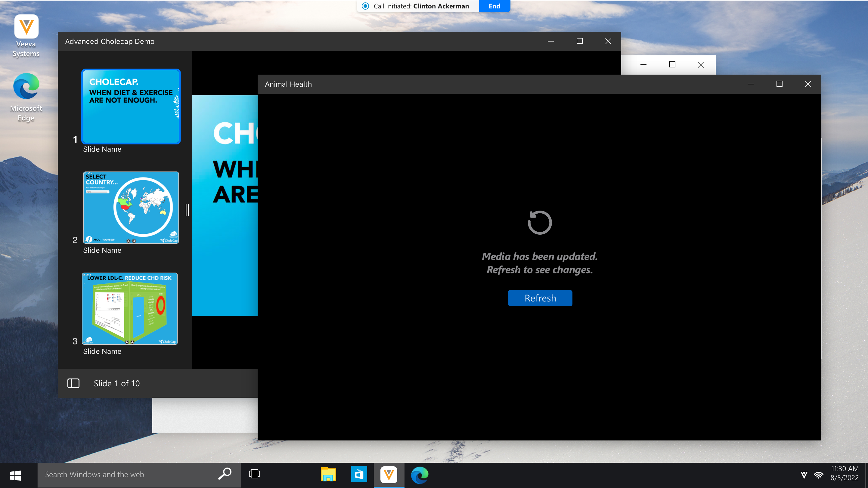Click the call initiated radio indicator
Image resolution: width=868 pixels, height=488 pixels.
point(365,6)
